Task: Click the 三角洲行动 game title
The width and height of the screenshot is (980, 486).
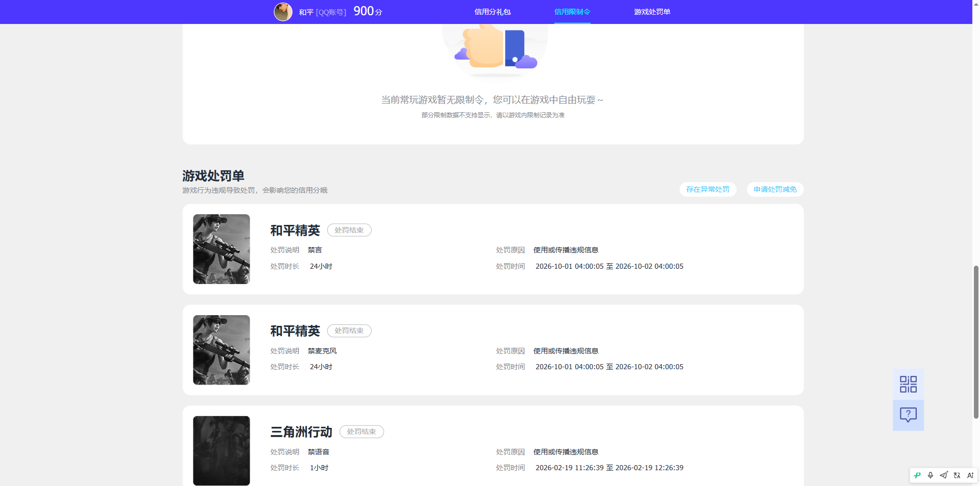Action: click(x=301, y=432)
